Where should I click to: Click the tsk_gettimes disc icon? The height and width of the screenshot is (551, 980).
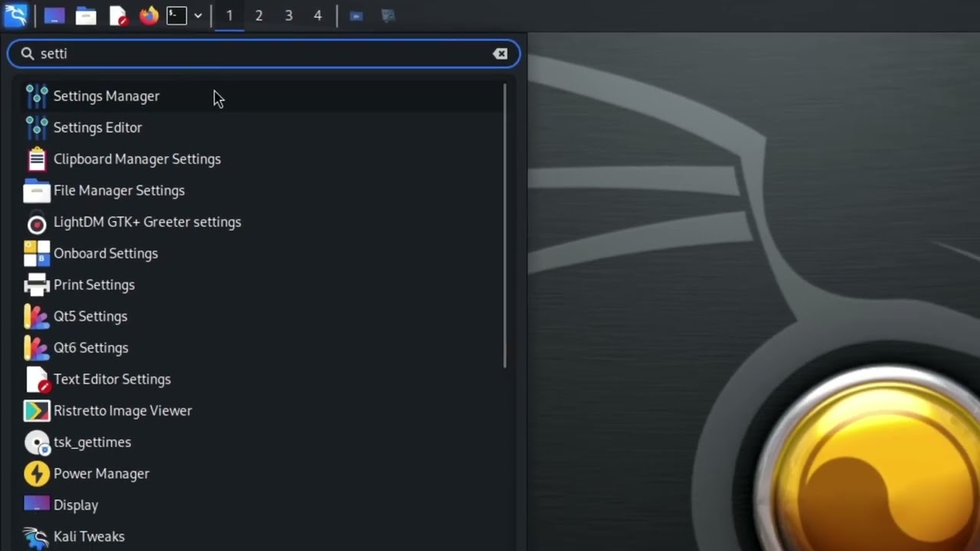pos(37,442)
